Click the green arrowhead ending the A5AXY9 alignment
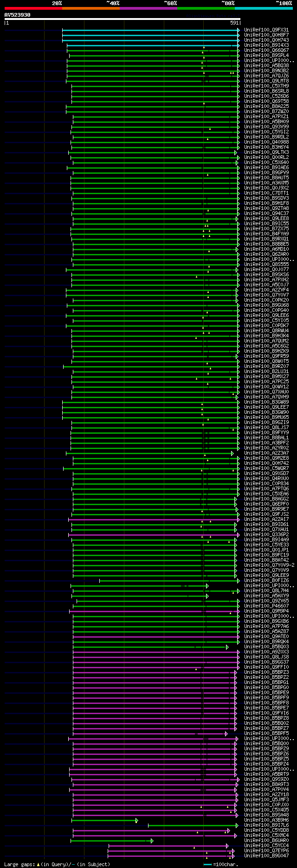Image resolution: width=297 pixels, height=868 pixels. (x=207, y=596)
